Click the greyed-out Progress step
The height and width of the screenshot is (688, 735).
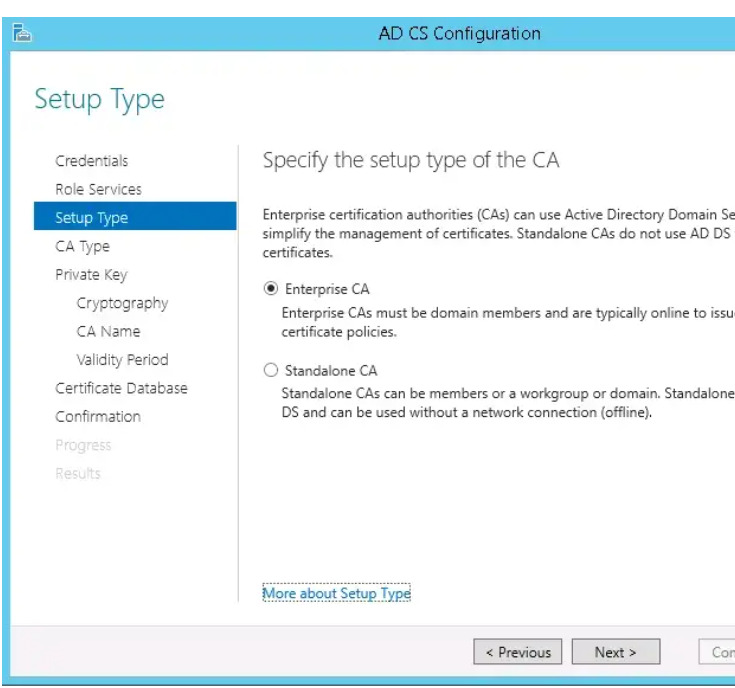tap(83, 445)
